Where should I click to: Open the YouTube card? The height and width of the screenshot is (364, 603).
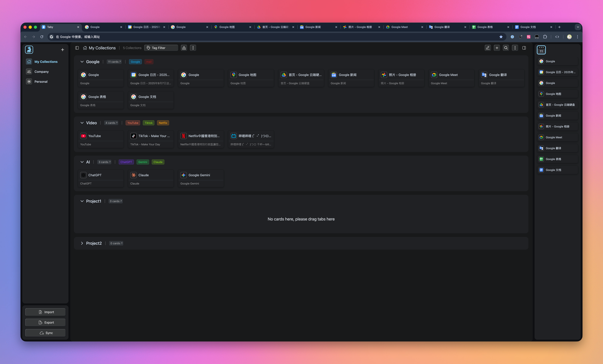[x=101, y=139]
